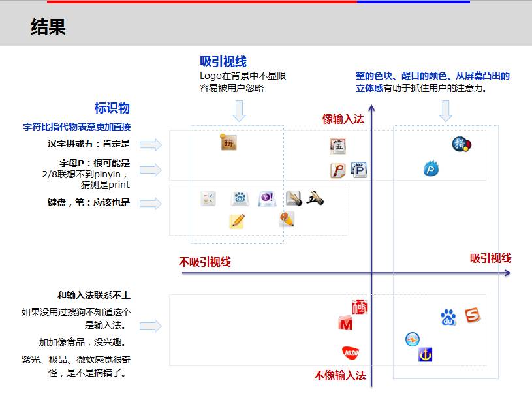Click the label 键盘，笔：应该也是

(89, 202)
